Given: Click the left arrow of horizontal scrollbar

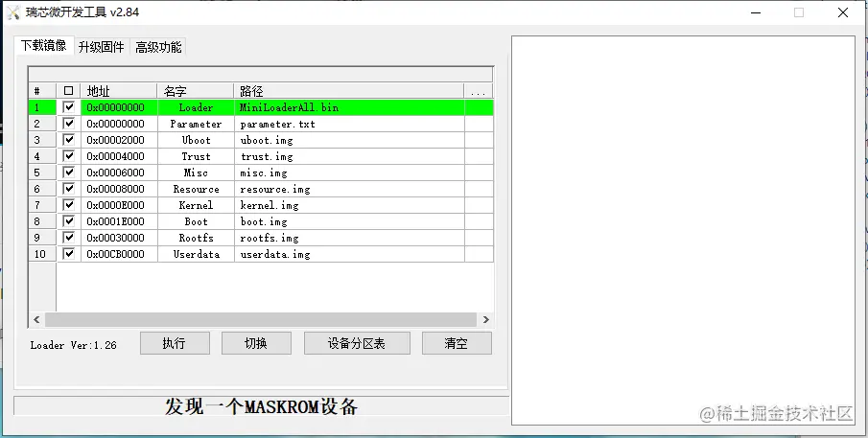Looking at the screenshot, I should [36, 320].
